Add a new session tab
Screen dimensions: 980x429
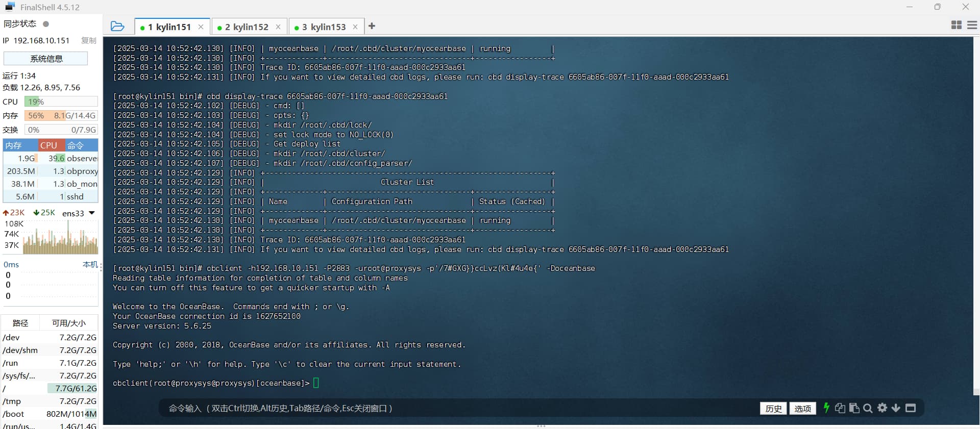point(372,26)
